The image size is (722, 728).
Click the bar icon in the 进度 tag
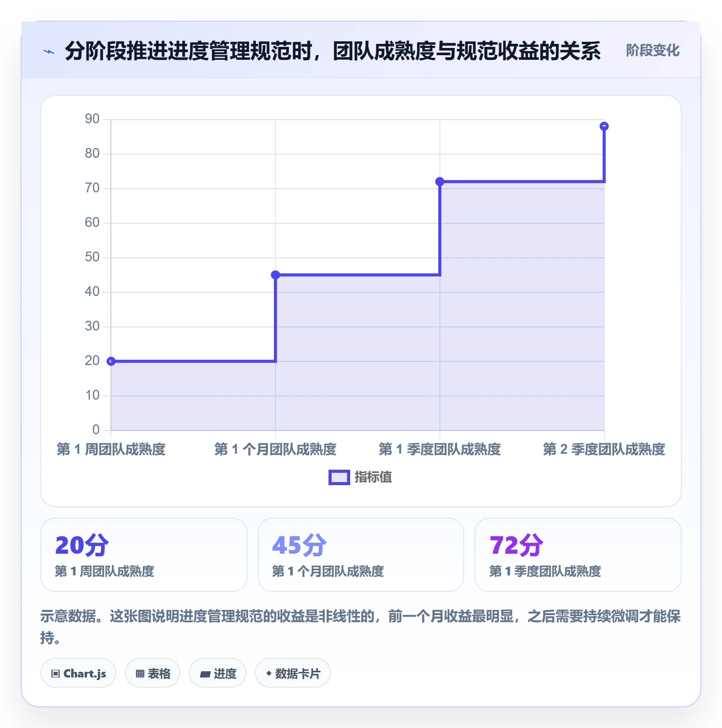[x=205, y=674]
